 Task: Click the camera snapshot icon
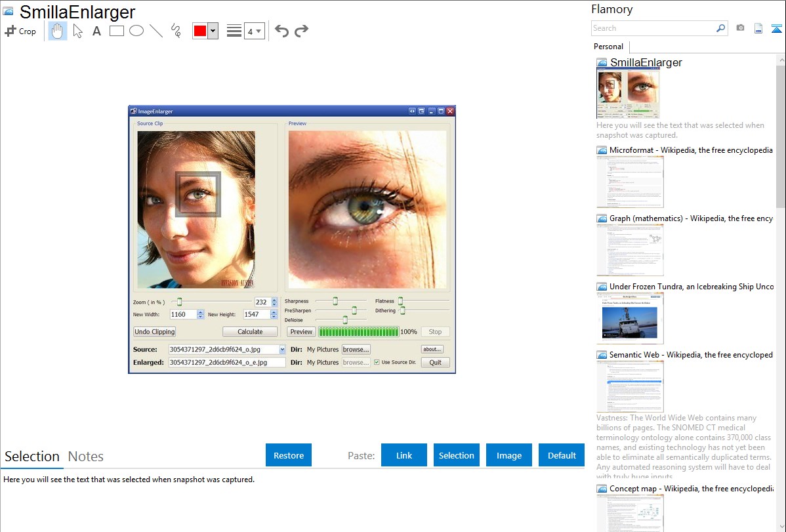(x=740, y=28)
